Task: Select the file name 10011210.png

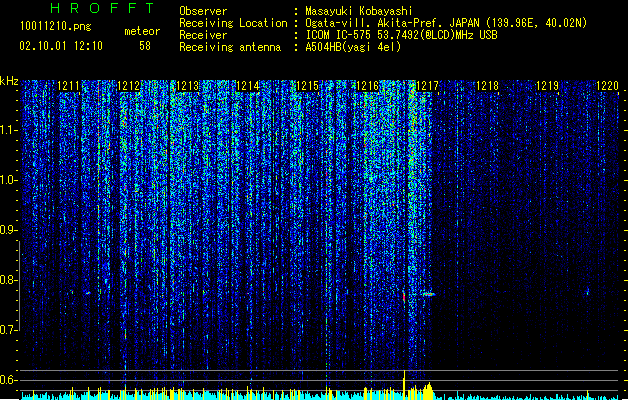Action: click(x=56, y=26)
